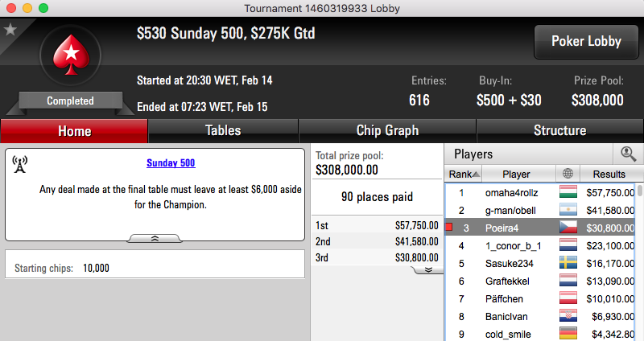Image resolution: width=644 pixels, height=341 pixels.
Task: Click the Sweden flag next to Sasuke234
Action: (x=568, y=263)
